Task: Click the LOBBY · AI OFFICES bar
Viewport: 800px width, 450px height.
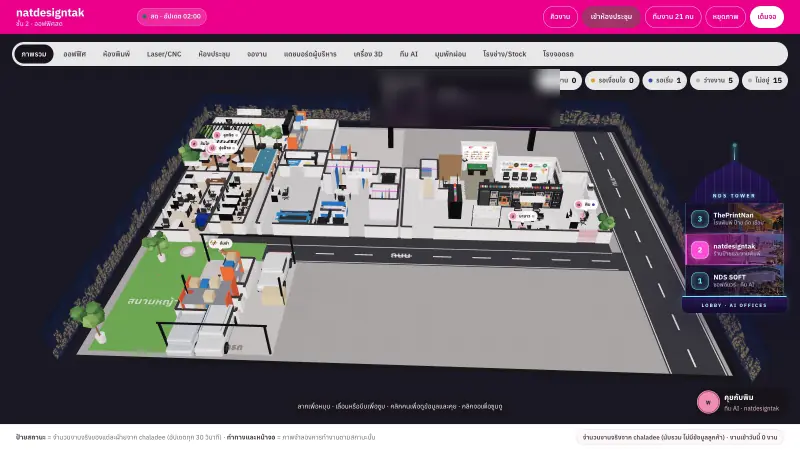Action: [x=734, y=305]
